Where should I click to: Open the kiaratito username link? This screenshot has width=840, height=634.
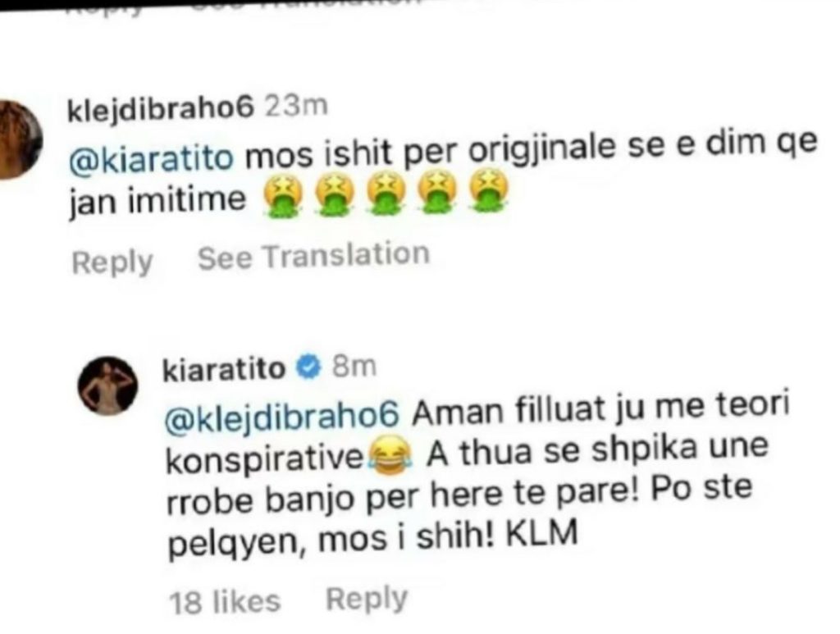coord(224,370)
